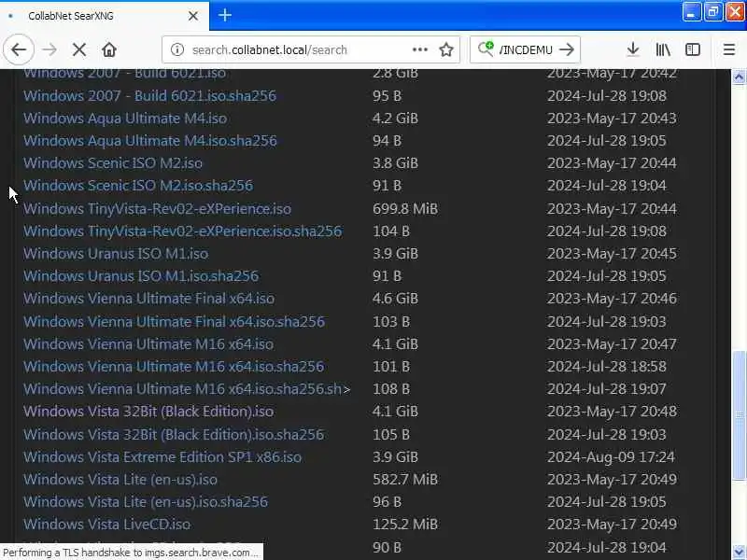Bookmark this page with the star
Screen dimensions: 747x560
(x=446, y=49)
